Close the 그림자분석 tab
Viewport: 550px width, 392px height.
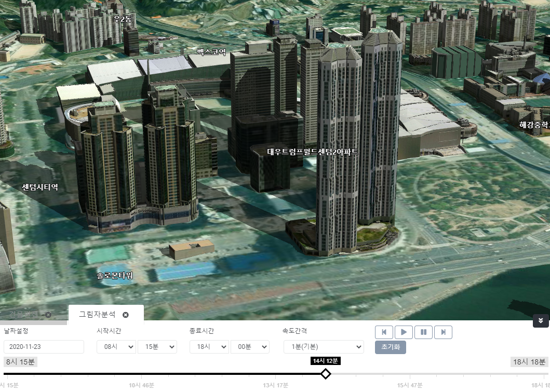click(x=126, y=315)
